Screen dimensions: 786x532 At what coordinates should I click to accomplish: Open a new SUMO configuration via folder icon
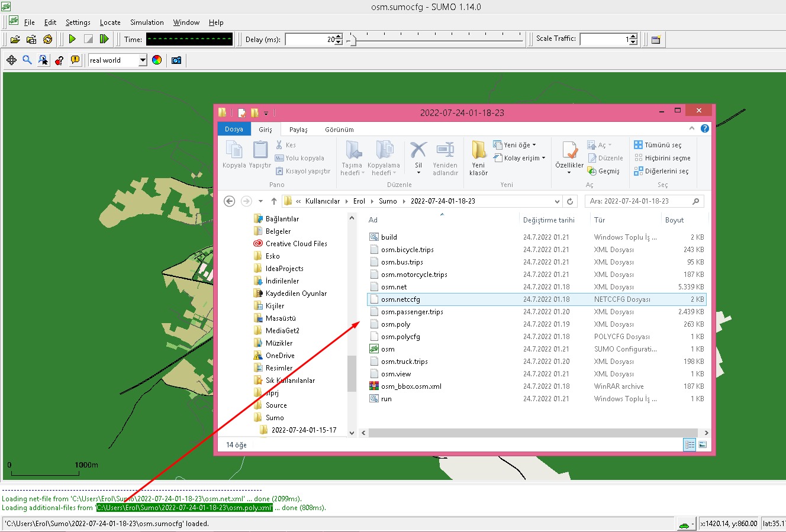(15, 39)
